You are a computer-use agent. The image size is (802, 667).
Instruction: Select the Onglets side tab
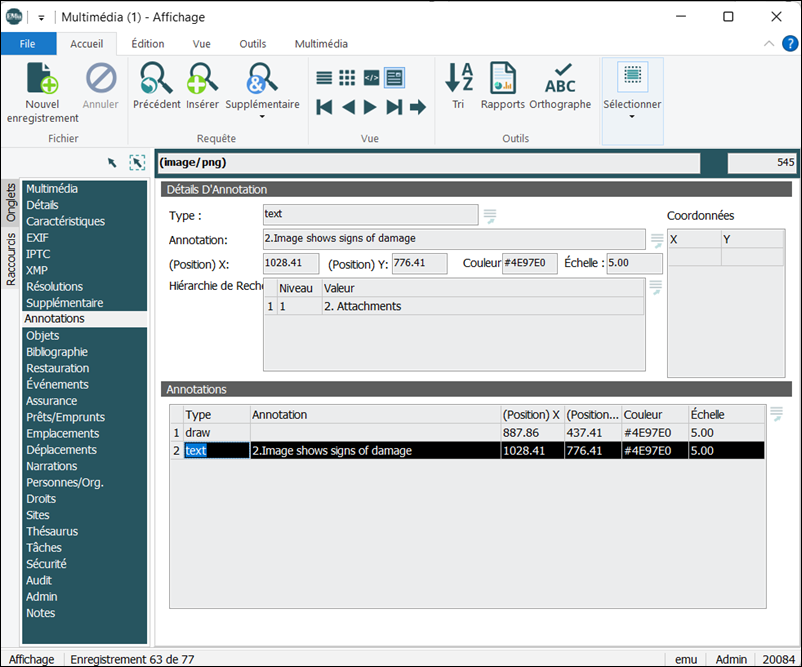pyautogui.click(x=11, y=203)
